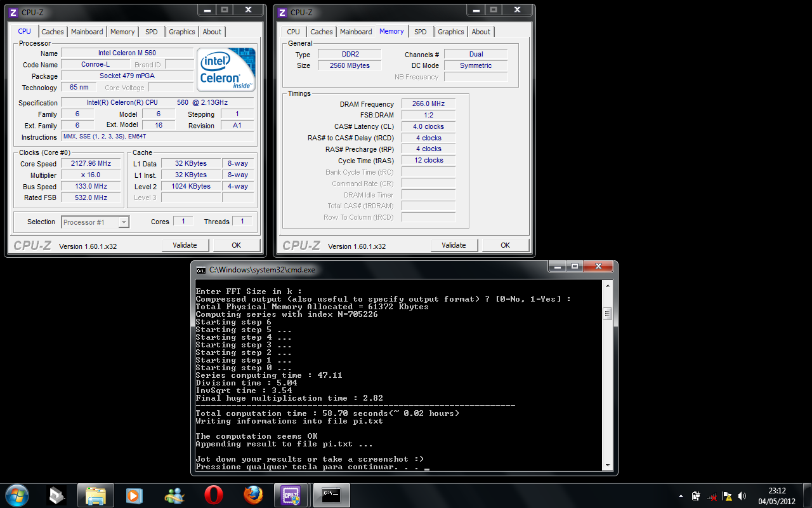Click Package value Socket 479 mPGA
The image size is (812, 508).
127,76
